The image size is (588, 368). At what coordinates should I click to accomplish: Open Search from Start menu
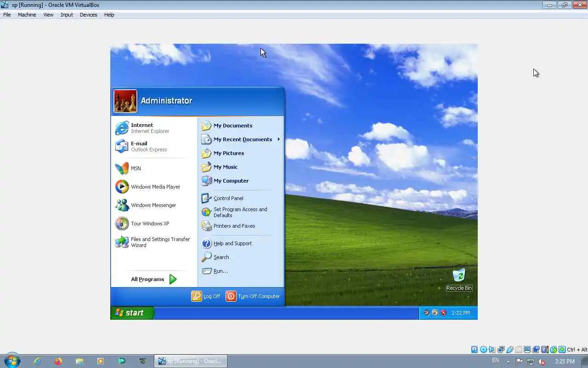coord(241,257)
